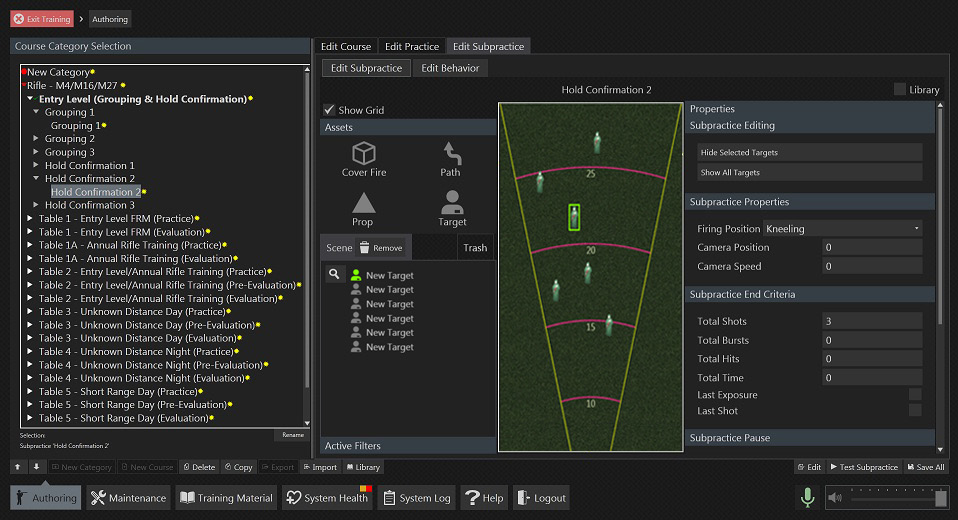Pick the Prop asset icon
The width and height of the screenshot is (958, 520).
pos(363,203)
